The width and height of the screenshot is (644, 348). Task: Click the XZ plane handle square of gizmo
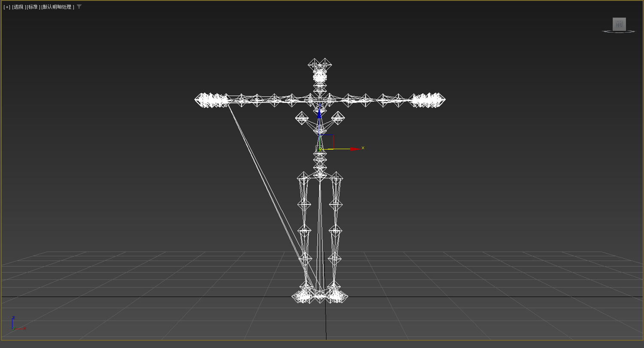[327, 142]
